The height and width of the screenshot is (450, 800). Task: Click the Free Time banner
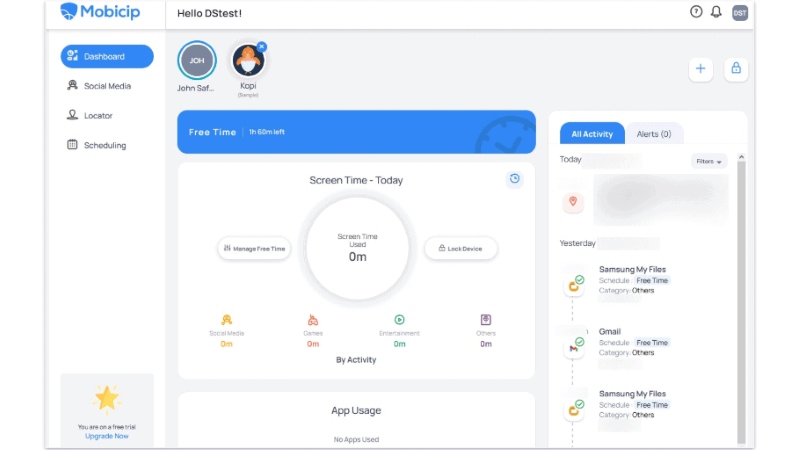pyautogui.click(x=356, y=132)
